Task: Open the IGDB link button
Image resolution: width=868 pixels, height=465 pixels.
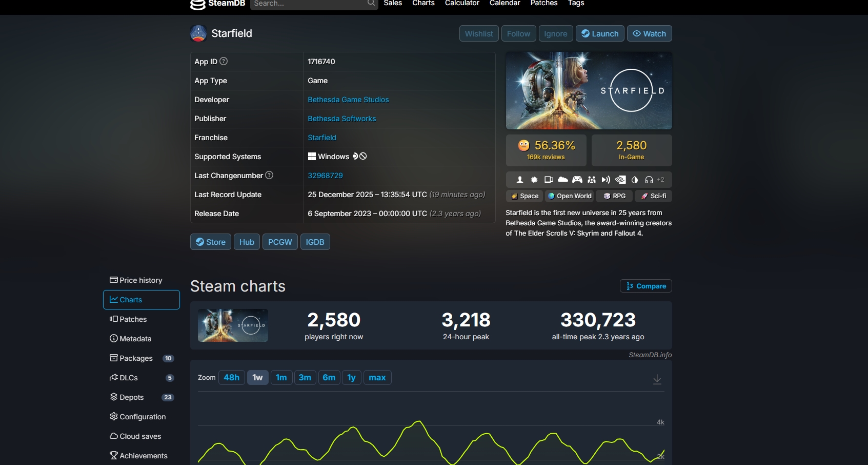Action: coord(315,242)
